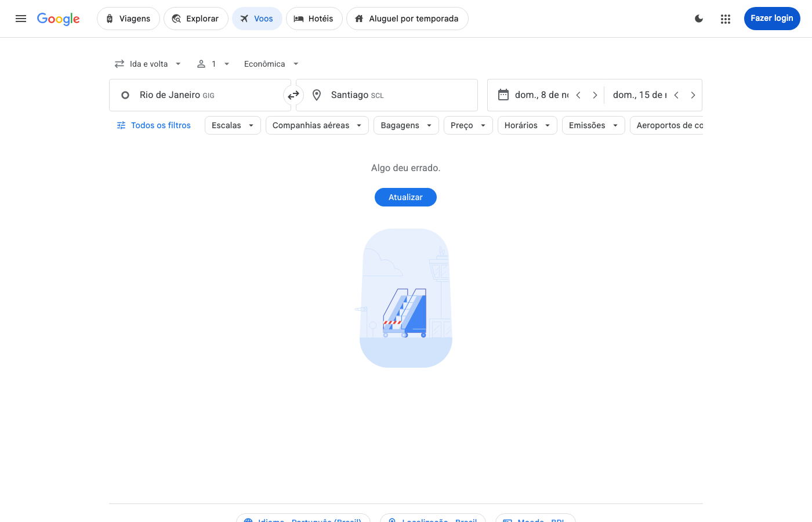Switch to the Explorar tab
The height and width of the screenshot is (522, 812).
coord(196,19)
